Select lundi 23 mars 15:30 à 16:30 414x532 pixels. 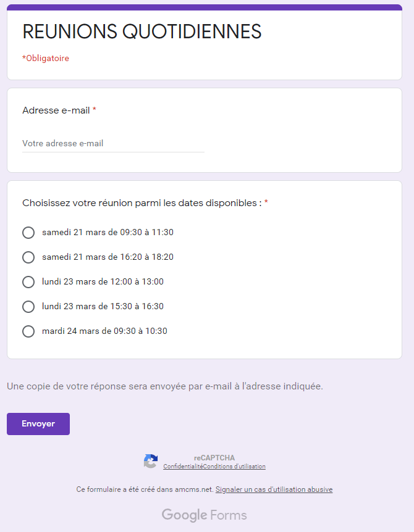coord(28,307)
